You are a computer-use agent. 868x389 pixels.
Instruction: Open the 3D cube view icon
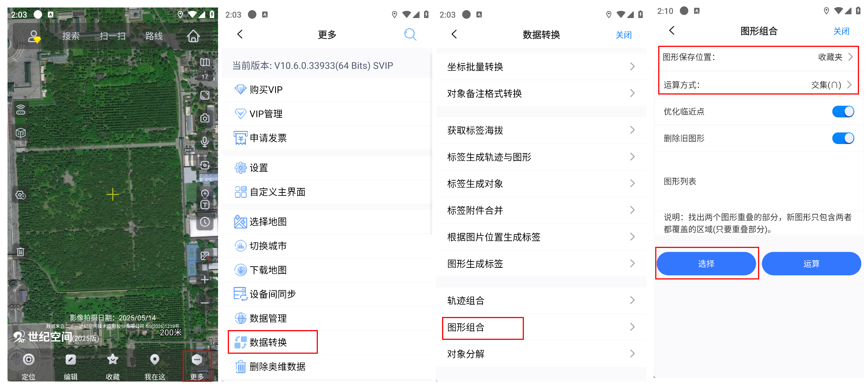point(21,133)
